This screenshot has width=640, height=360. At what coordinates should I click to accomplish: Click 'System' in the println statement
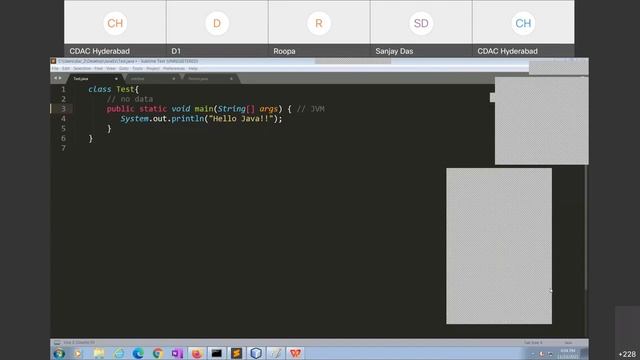134,119
